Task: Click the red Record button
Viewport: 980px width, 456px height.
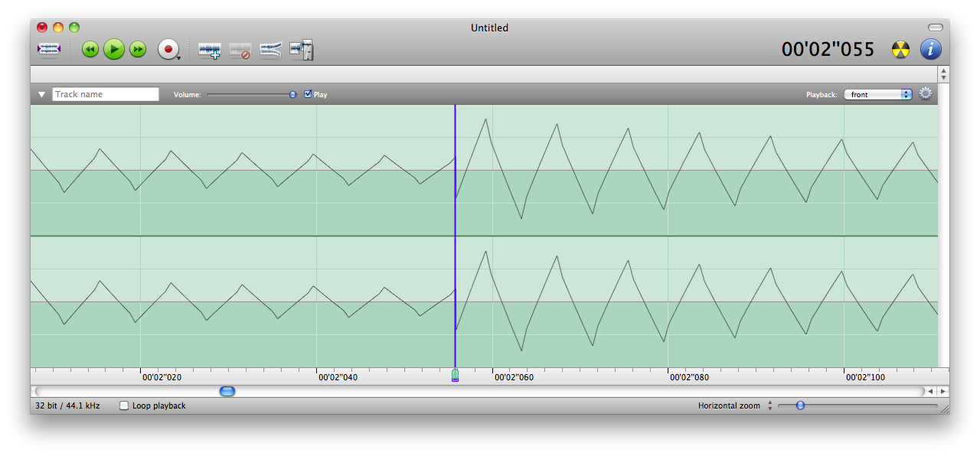Action: click(x=167, y=50)
